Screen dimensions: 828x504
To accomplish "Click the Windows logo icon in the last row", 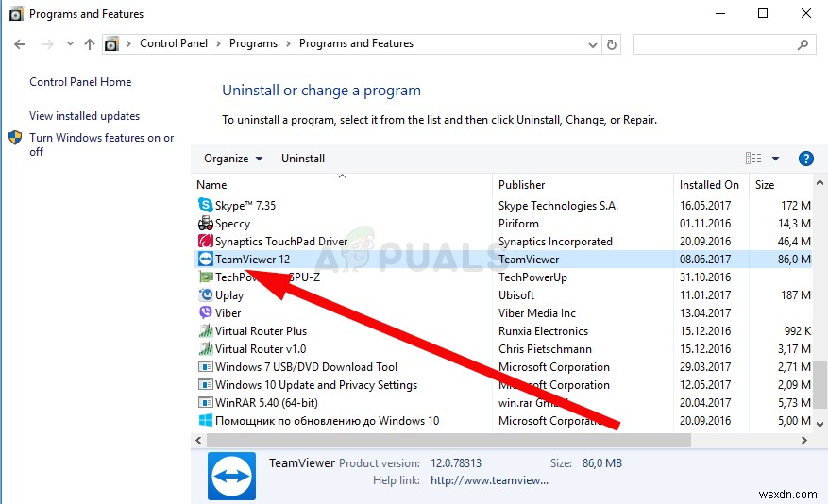I will tap(206, 421).
